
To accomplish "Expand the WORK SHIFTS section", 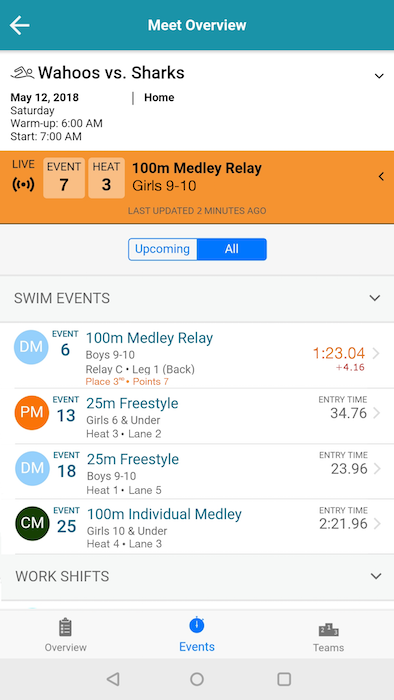I will (x=376, y=576).
